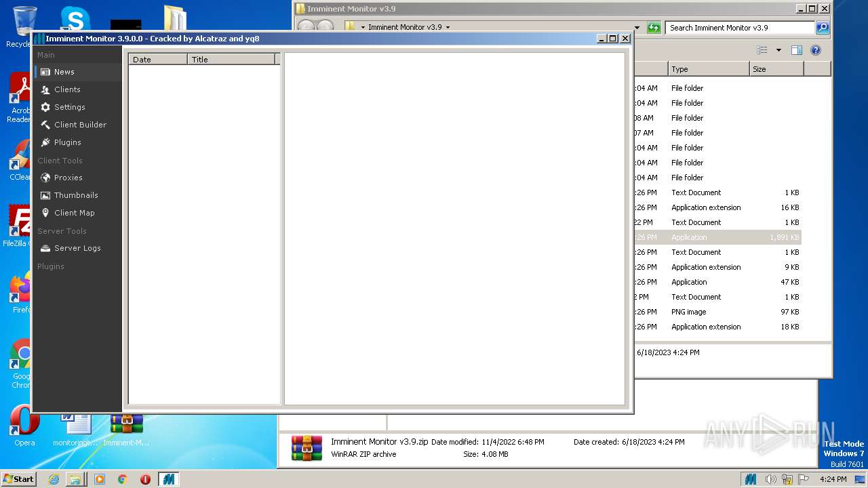Screen dimensions: 868x488
Task: Open the Imminent Monitor v3.9 folder icon in address bar
Action: point(349,27)
